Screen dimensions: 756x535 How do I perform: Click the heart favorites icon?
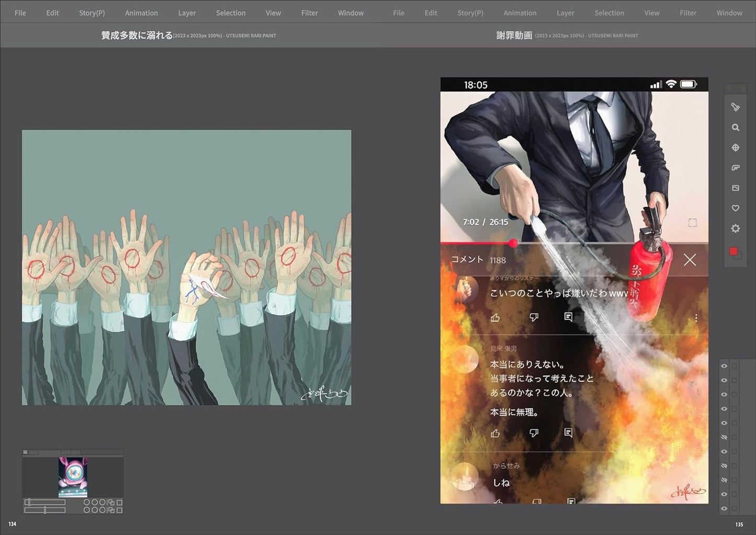[x=735, y=208]
